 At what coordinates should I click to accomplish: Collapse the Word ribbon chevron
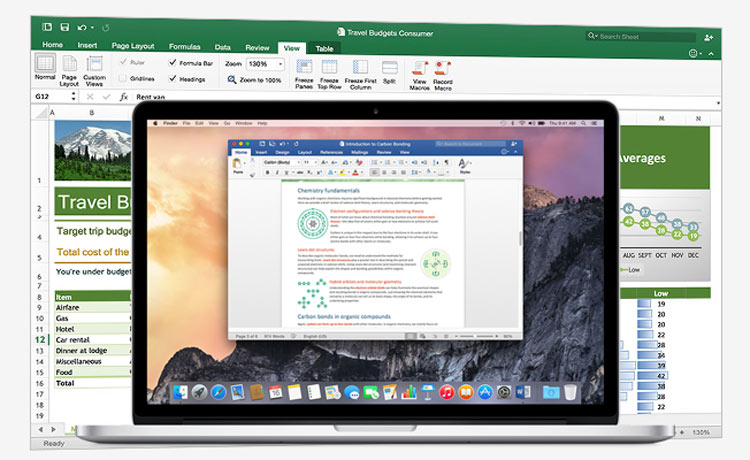pos(516,152)
